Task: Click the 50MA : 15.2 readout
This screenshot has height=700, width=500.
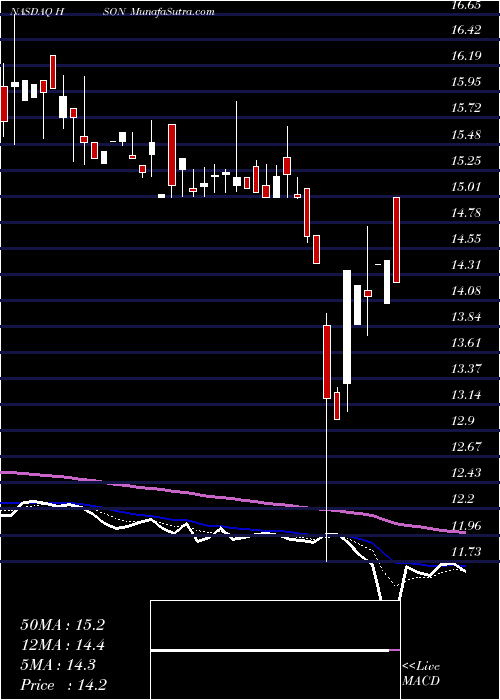Action: point(62,625)
